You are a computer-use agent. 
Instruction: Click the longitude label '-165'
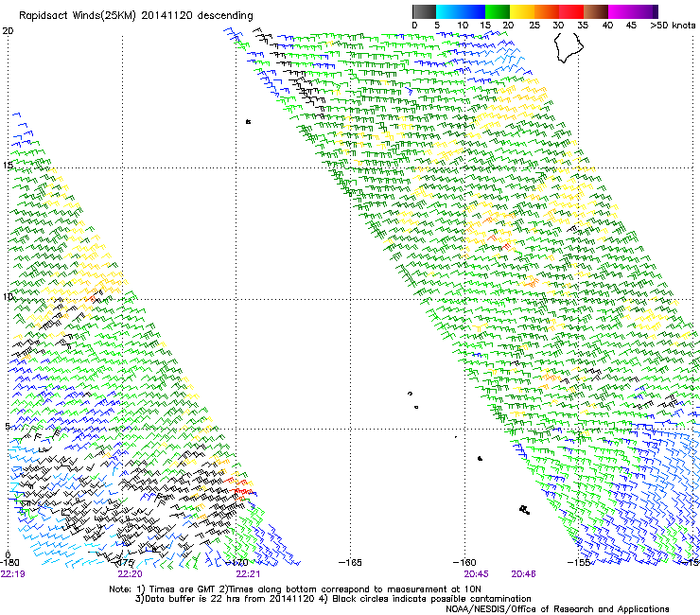pos(350,563)
